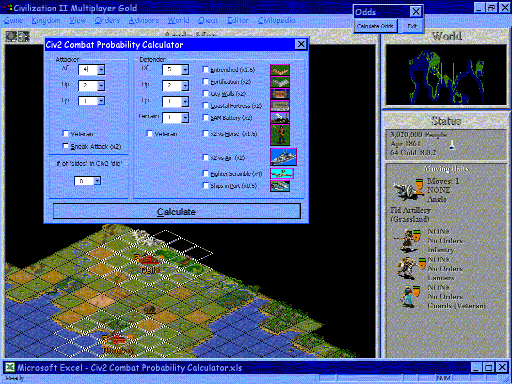Expand the defender Terrain dropdown

coord(185,117)
